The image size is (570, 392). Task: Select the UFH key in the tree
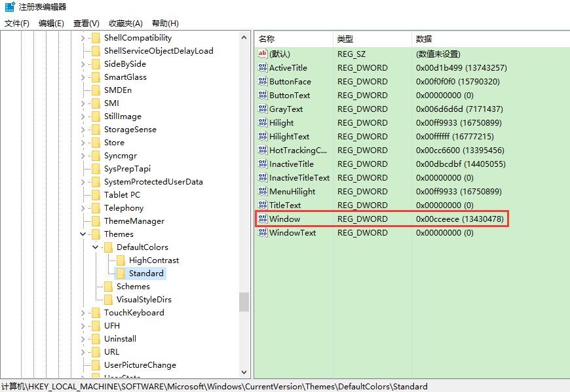click(112, 326)
